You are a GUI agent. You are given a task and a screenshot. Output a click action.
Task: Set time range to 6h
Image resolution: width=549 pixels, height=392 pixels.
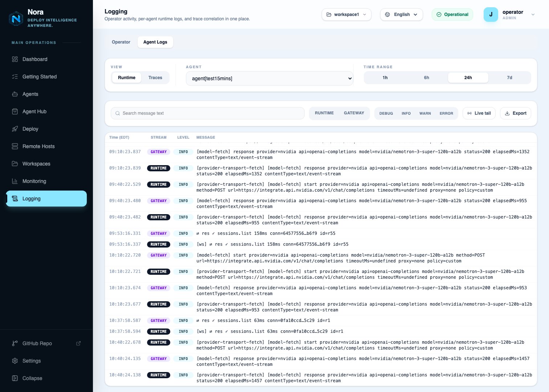[x=427, y=78]
